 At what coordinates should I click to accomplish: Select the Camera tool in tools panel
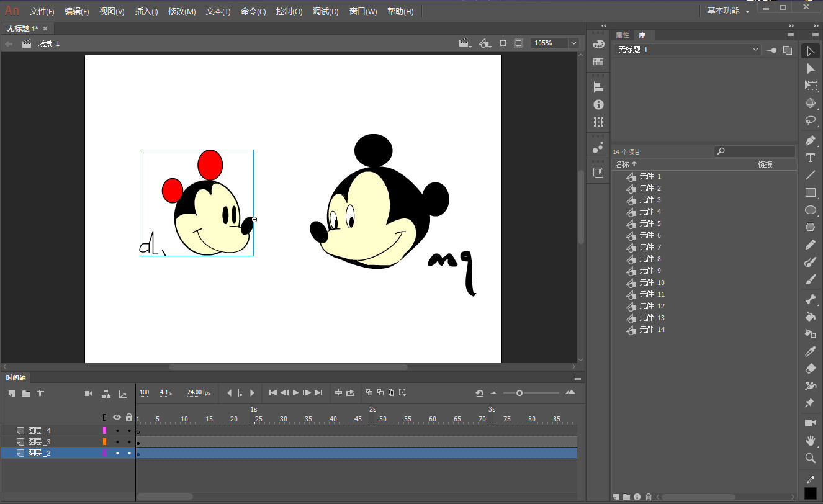(x=811, y=423)
